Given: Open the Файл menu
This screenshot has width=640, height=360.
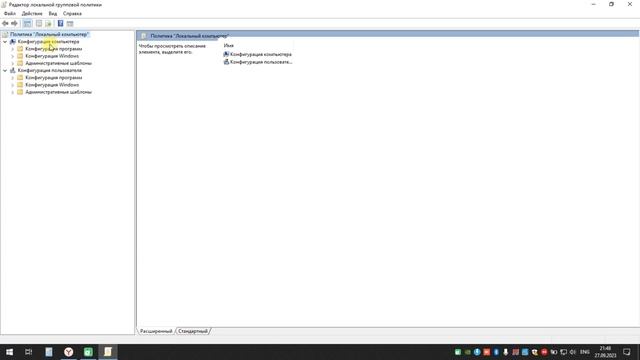Looking at the screenshot, I should tap(10, 13).
